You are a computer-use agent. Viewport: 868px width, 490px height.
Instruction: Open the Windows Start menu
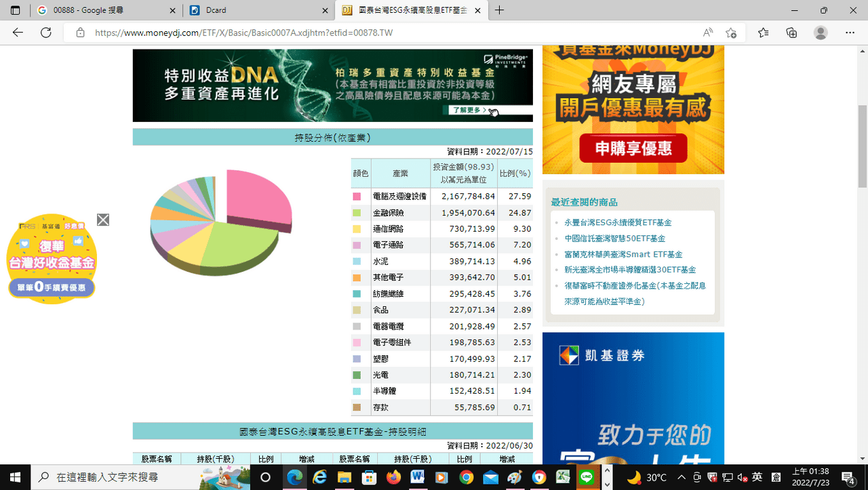[16, 477]
